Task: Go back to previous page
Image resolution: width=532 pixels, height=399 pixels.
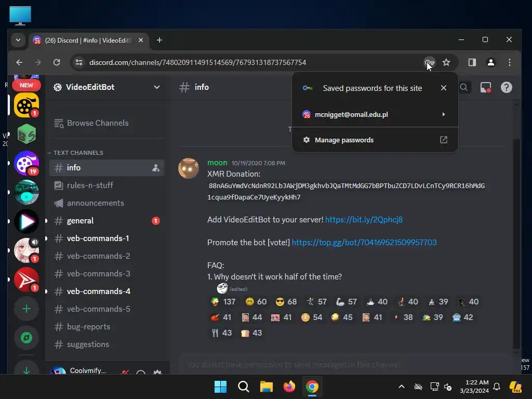Action: (19, 62)
